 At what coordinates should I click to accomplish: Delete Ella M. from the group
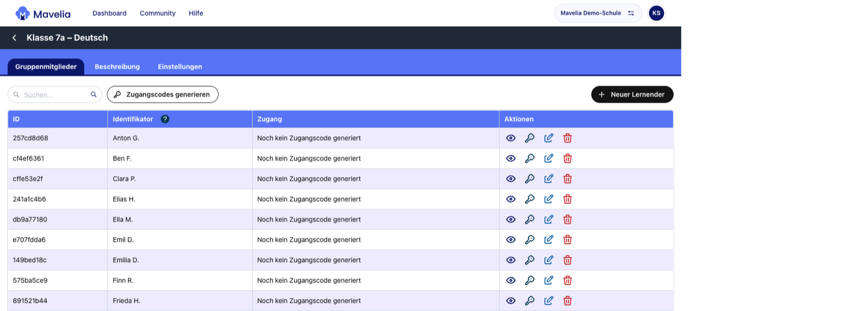(x=567, y=219)
